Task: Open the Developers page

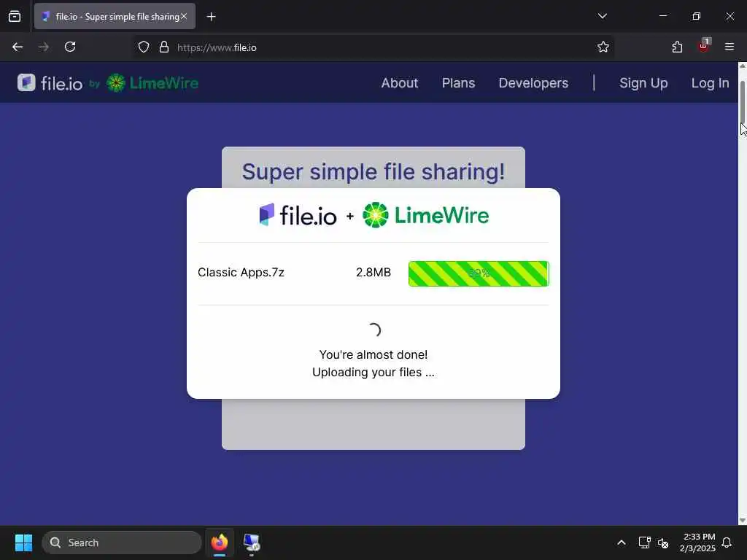Action: click(533, 83)
